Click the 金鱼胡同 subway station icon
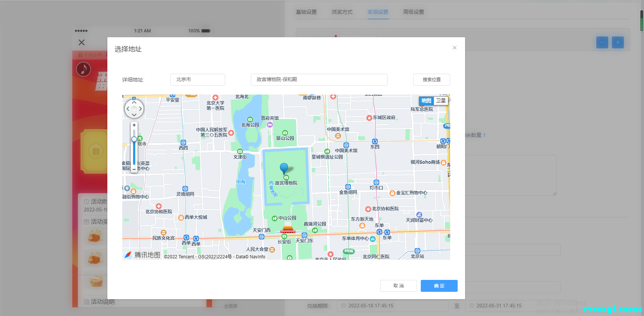The width and height of the screenshot is (644, 316). [x=348, y=187]
